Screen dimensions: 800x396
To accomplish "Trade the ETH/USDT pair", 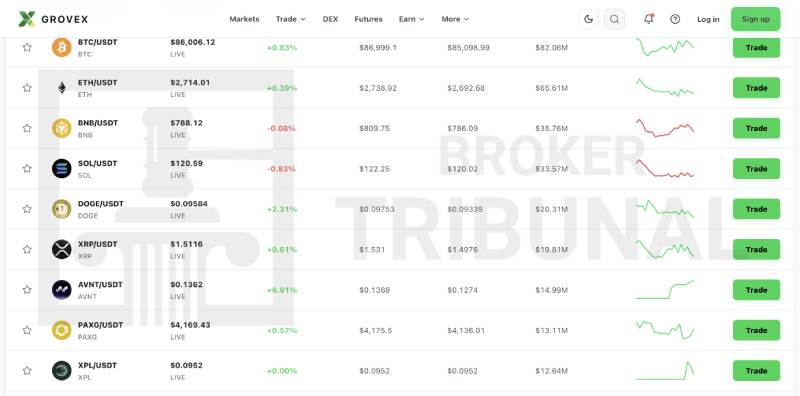I will coord(756,88).
